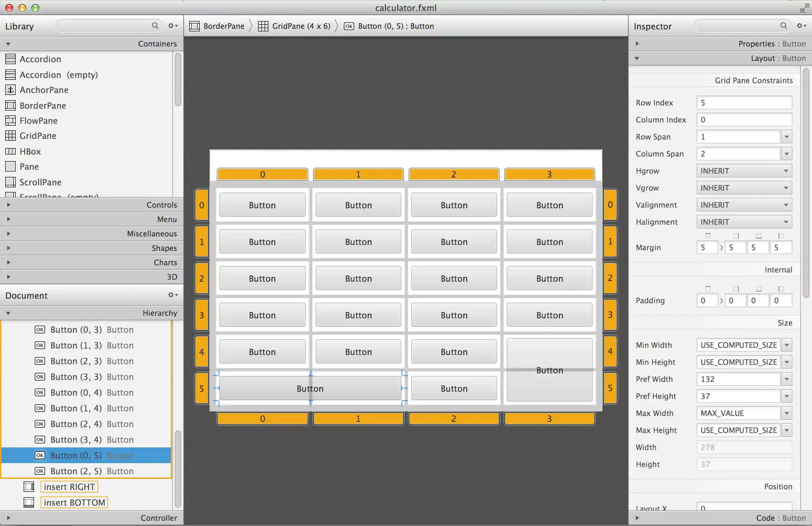Select bottom column header 0
The image size is (812, 526).
[262, 419]
